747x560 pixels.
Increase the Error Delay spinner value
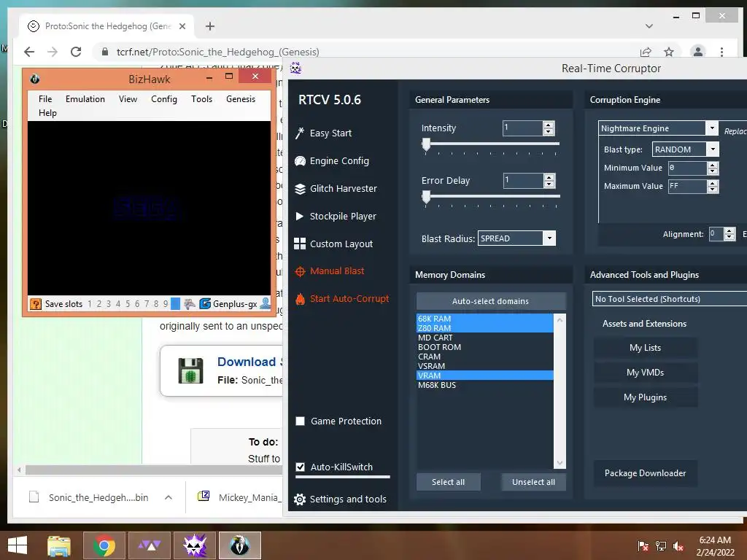[x=549, y=177]
